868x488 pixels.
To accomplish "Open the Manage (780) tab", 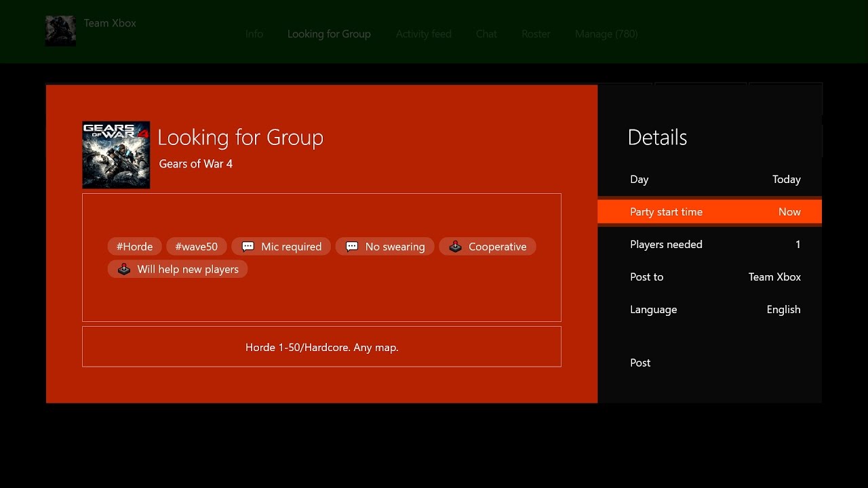I will click(606, 34).
